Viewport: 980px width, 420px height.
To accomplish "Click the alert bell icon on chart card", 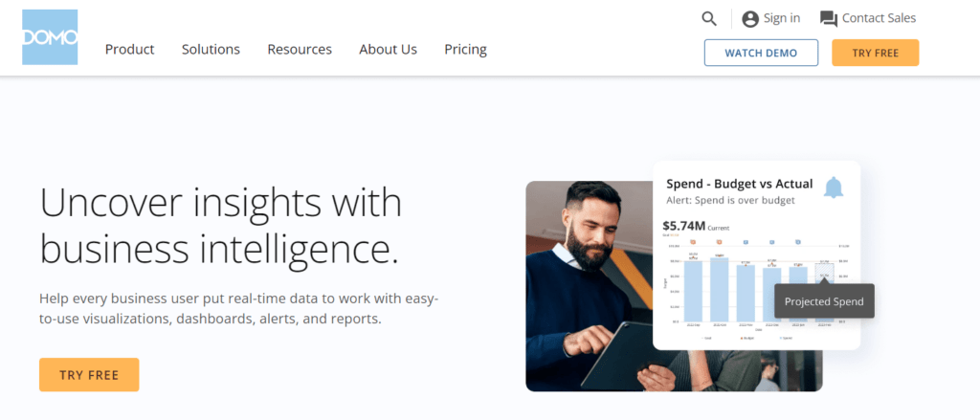I will (x=834, y=188).
